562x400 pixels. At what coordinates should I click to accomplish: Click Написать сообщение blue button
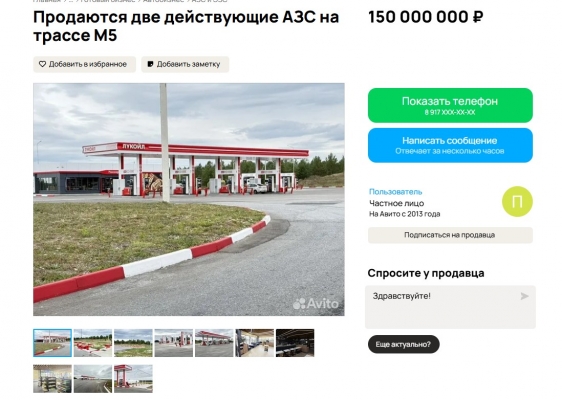(x=450, y=145)
